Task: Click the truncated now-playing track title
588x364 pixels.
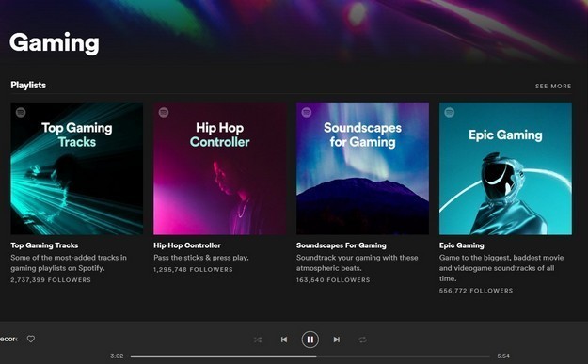Action: pos(8,339)
